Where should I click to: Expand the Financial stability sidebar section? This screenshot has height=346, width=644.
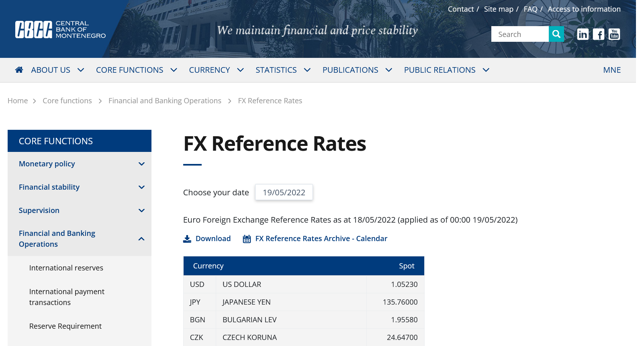tap(141, 187)
